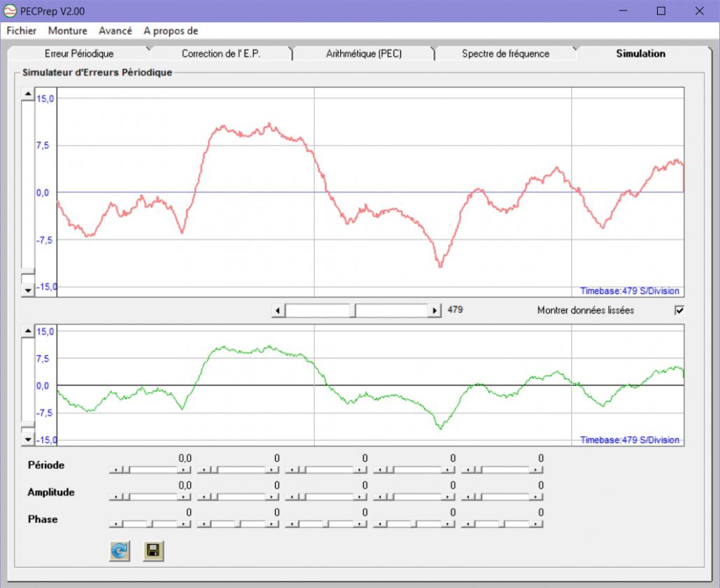Click up arrow of the upper graph's vertical scale
This screenshot has height=588, width=720.
point(28,94)
